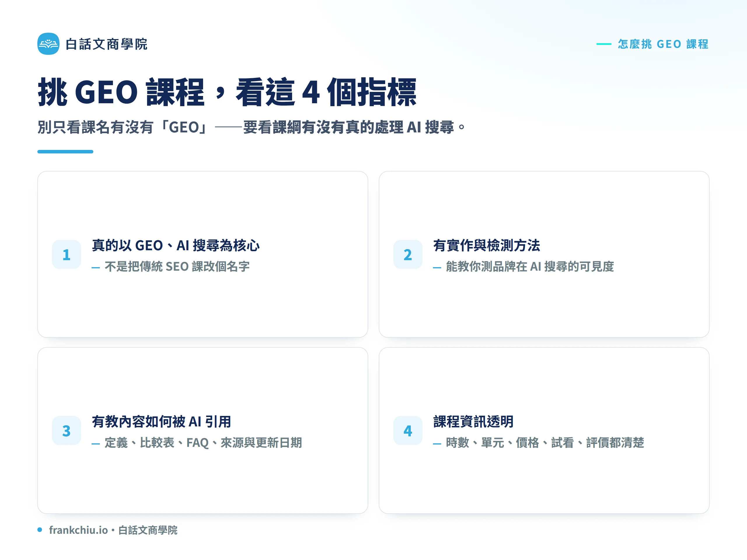Click heading 課程資訊透明
This screenshot has width=747, height=560.
[x=474, y=421]
